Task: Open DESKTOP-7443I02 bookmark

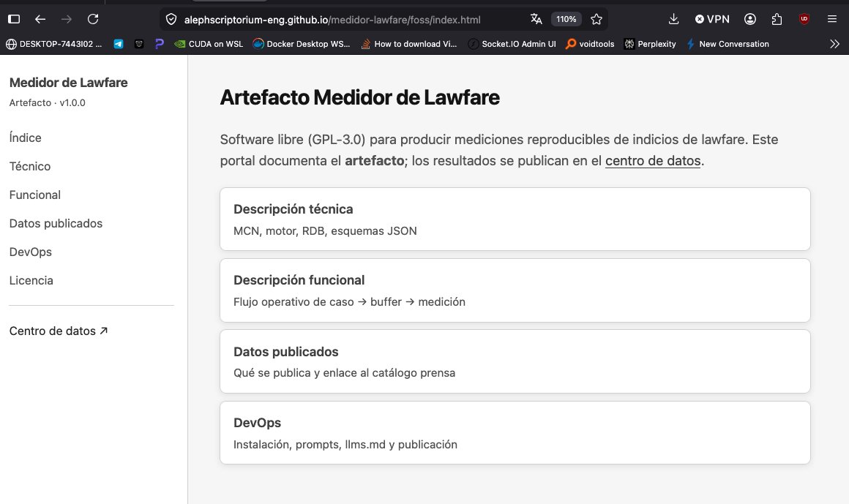Action: tap(53, 44)
